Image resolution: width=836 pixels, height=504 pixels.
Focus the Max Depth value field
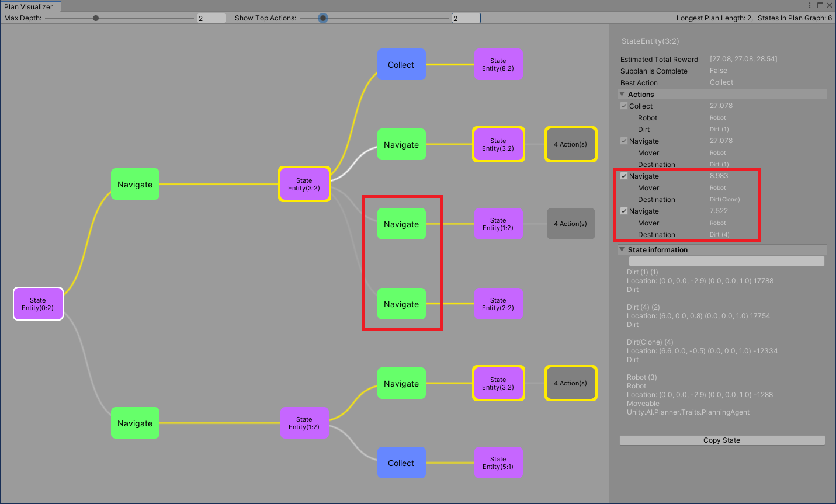tap(211, 18)
